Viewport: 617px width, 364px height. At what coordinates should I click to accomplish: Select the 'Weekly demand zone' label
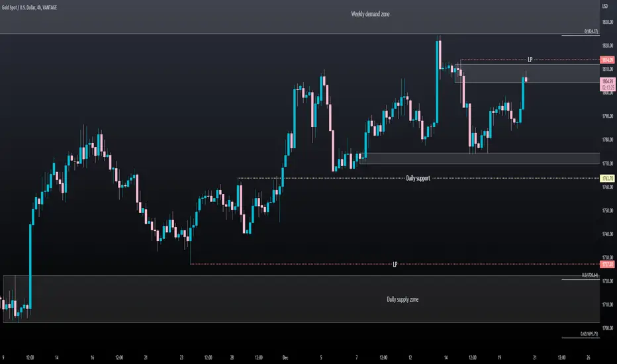coord(370,14)
